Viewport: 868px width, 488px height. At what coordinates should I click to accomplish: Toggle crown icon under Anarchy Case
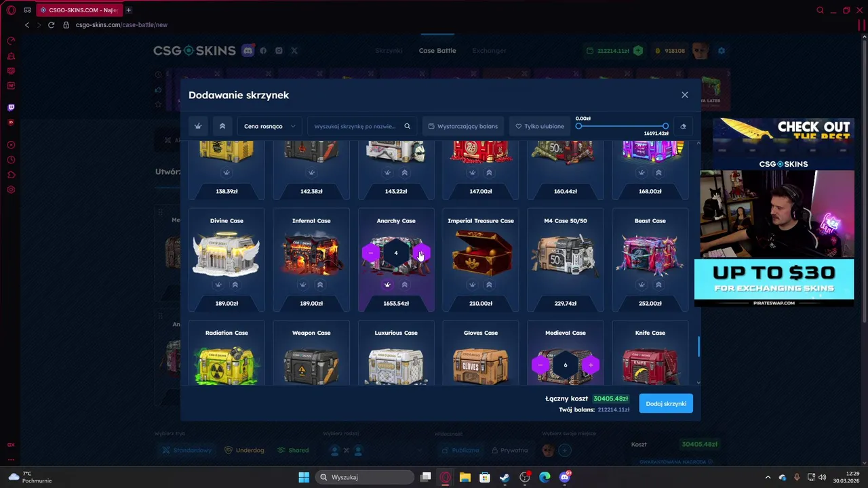coord(387,285)
